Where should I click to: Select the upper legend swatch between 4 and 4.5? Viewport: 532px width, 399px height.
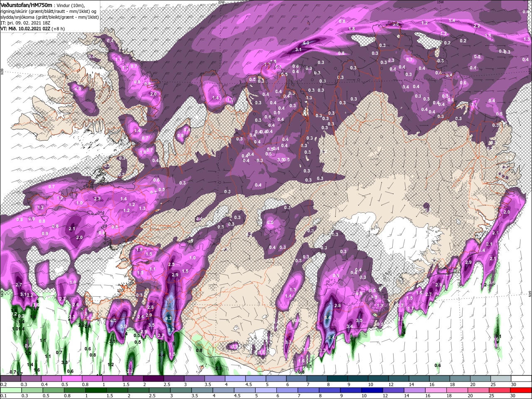(236, 378)
